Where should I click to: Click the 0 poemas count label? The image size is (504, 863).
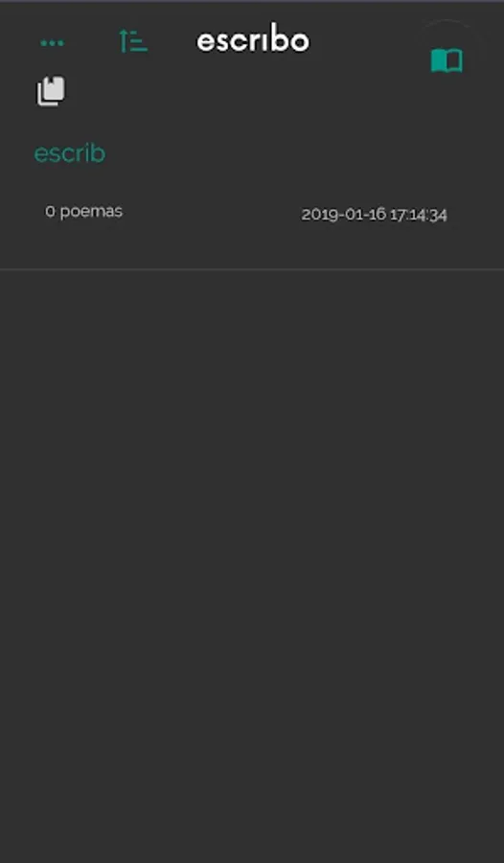(x=83, y=211)
